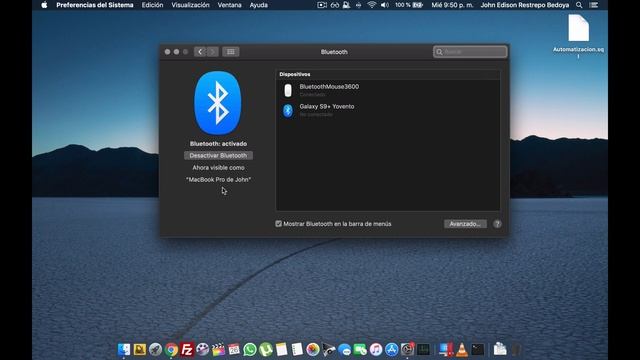The height and width of the screenshot is (360, 640).
Task: Open FileZilla from the dock
Action: click(x=187, y=349)
